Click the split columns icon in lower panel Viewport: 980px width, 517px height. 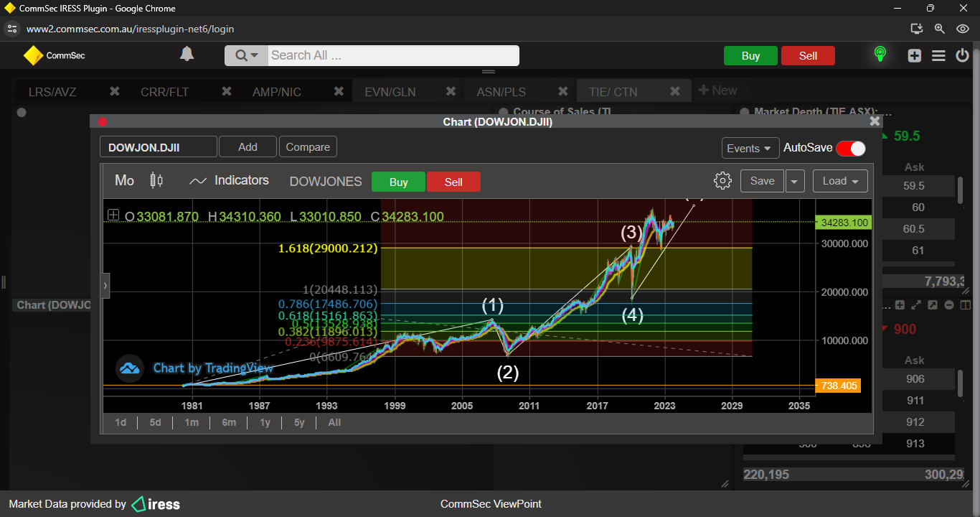click(x=965, y=305)
